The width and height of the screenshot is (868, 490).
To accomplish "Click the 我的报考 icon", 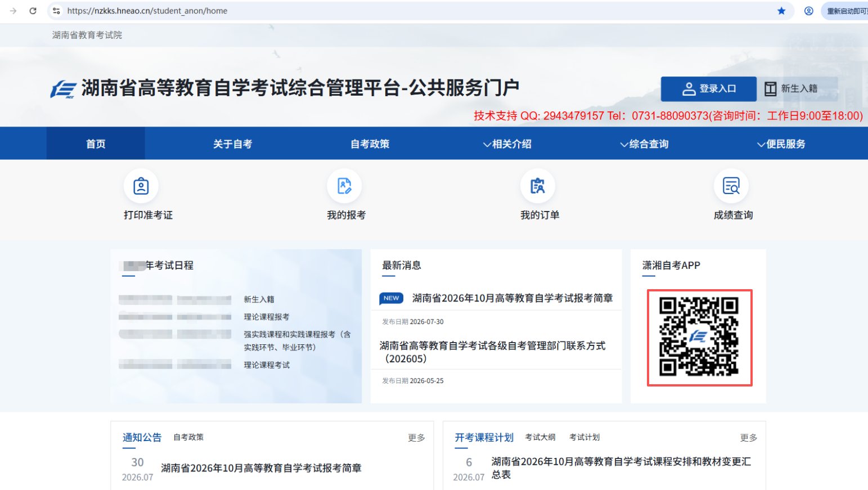I will coord(344,186).
